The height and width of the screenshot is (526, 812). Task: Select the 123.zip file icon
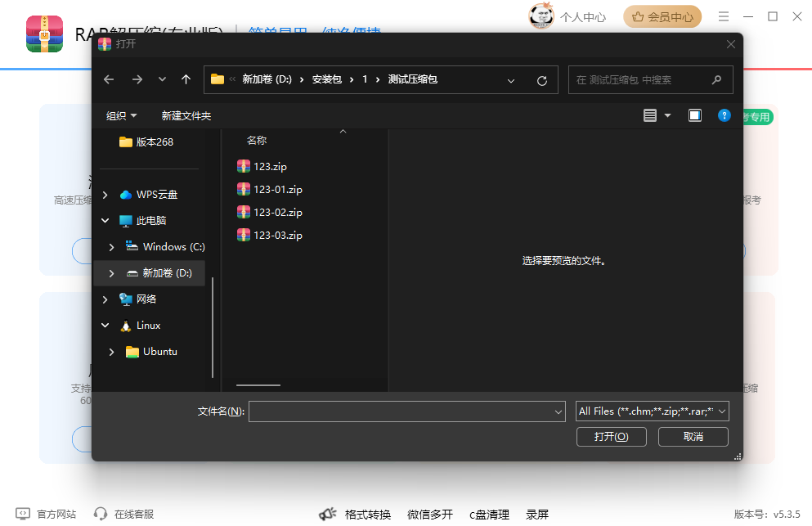point(244,165)
